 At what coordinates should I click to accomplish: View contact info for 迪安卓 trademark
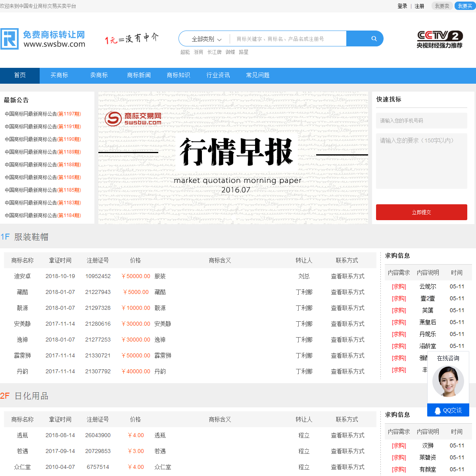347,276
